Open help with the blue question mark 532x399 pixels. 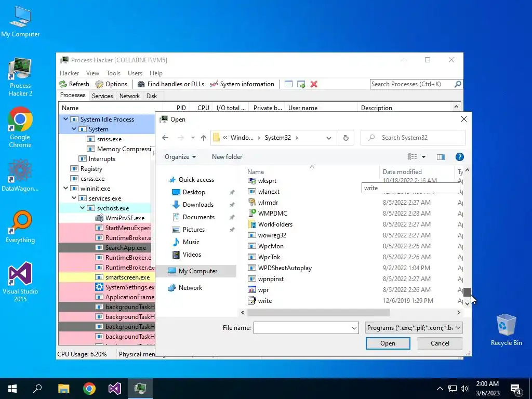(x=459, y=157)
